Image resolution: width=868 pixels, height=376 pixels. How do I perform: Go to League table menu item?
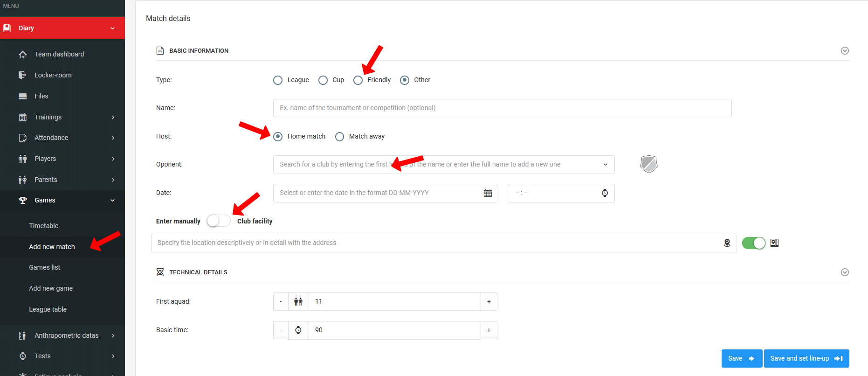click(x=48, y=309)
